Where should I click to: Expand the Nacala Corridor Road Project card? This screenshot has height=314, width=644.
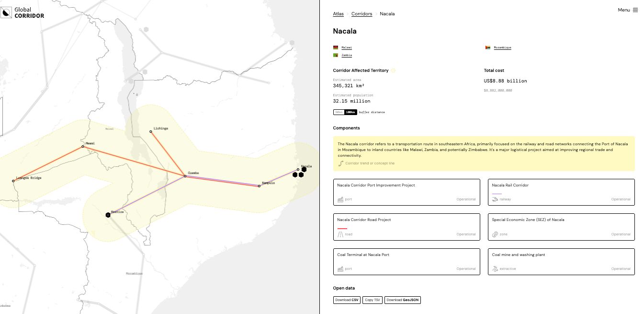(407, 227)
